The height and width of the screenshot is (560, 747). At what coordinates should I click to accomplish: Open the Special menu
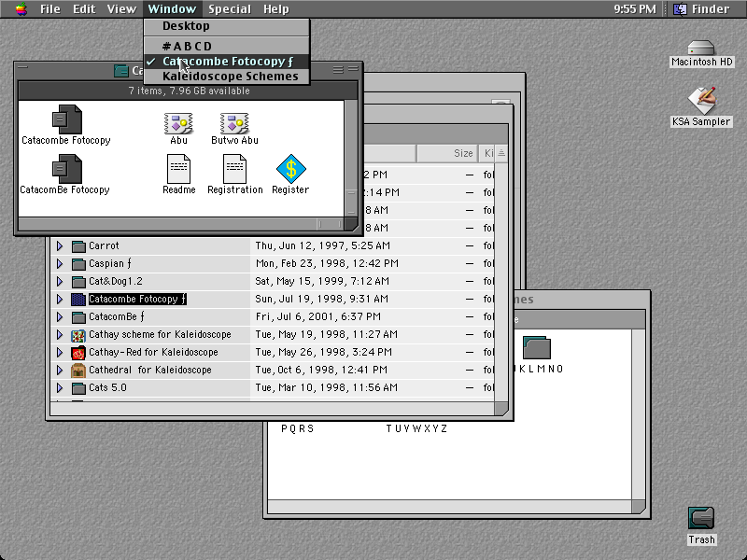229,9
